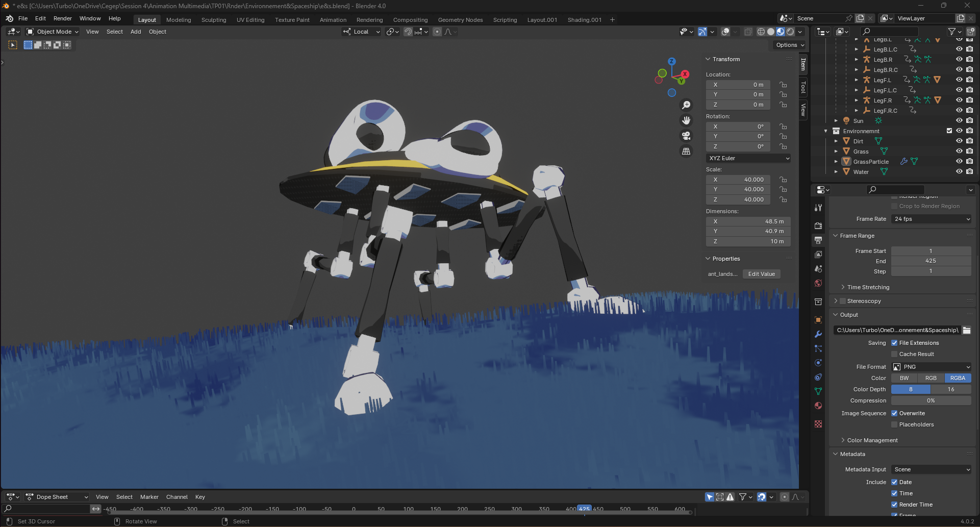Viewport: 980px width, 527px height.
Task: Uncheck the File Extensions checkbox
Action: pyautogui.click(x=894, y=343)
